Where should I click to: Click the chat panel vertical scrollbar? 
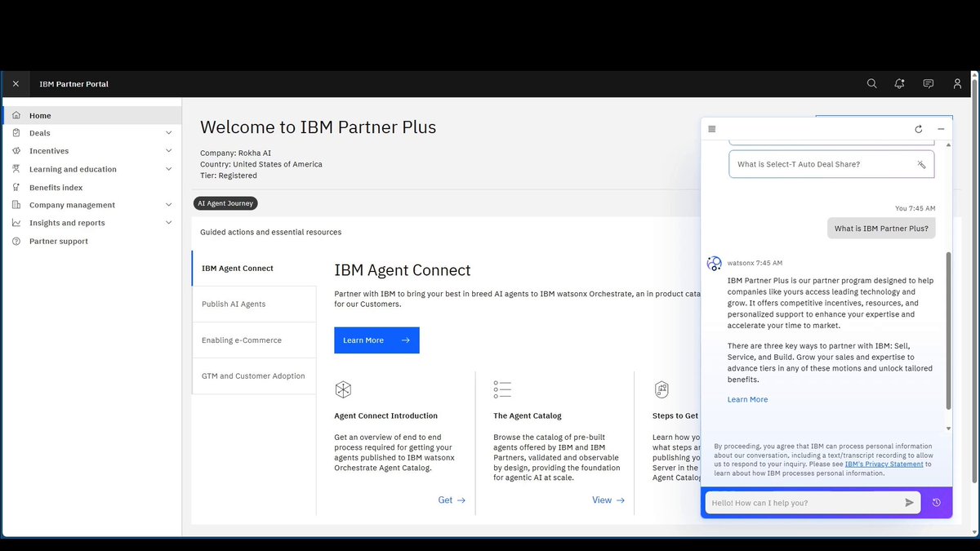coord(948,331)
